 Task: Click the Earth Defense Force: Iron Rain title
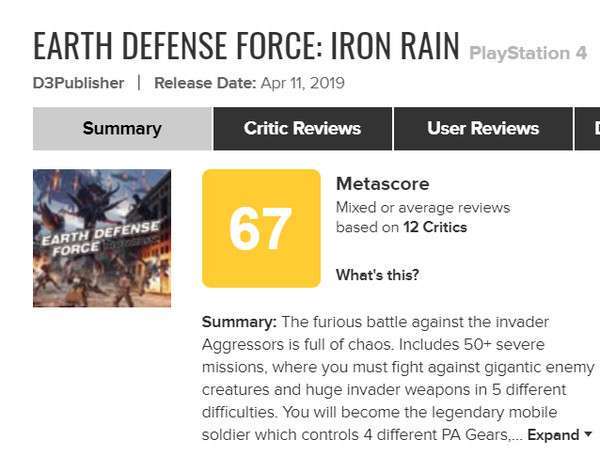[x=246, y=46]
